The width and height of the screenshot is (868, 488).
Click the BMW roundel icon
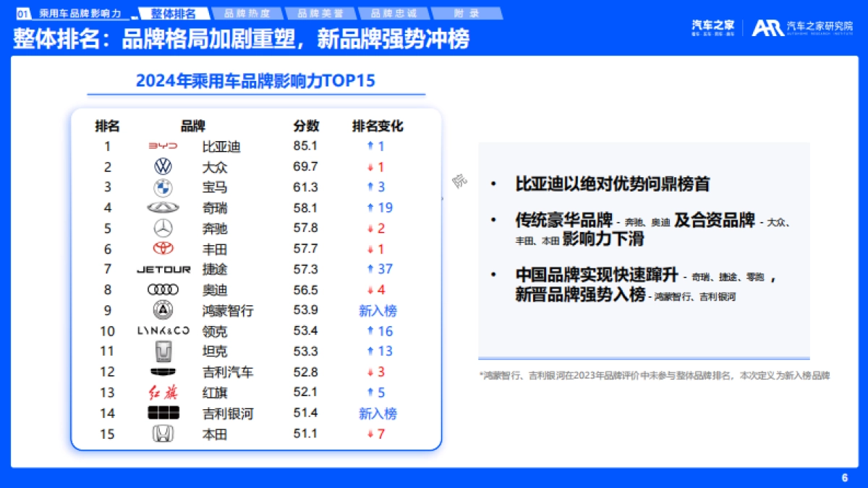163,188
